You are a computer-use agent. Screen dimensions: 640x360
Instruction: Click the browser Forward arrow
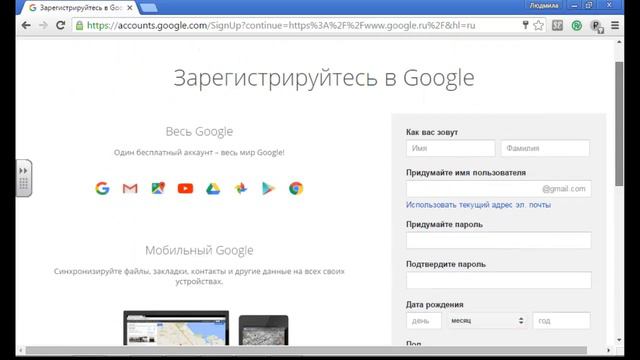click(x=43, y=25)
